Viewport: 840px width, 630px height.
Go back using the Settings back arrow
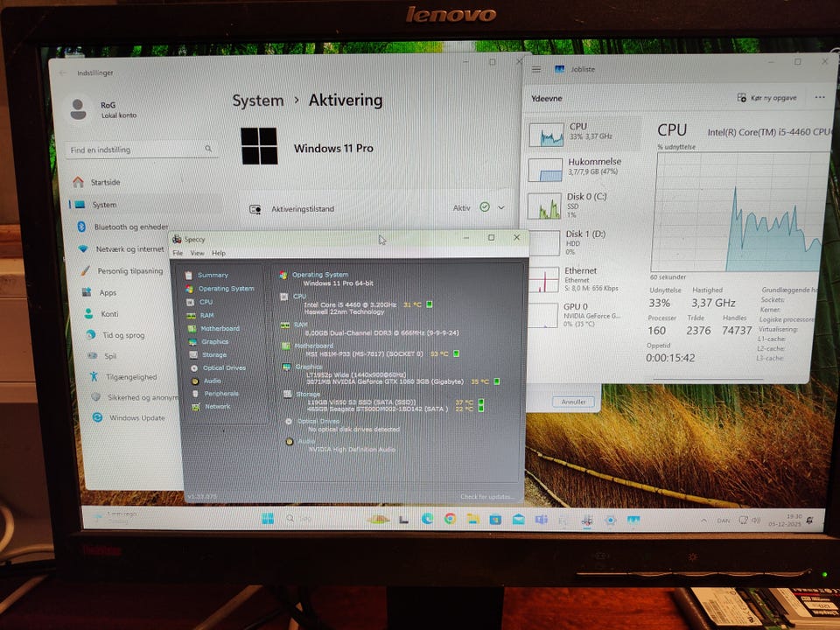click(x=63, y=73)
